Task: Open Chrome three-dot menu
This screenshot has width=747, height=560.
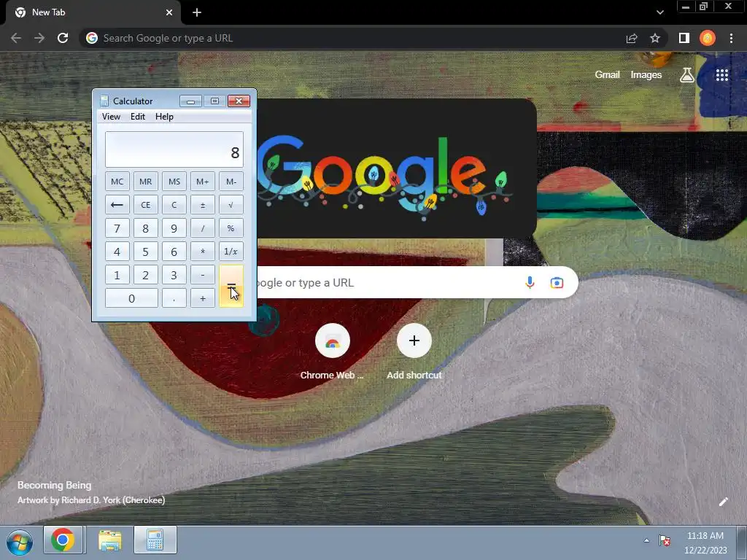Action: point(731,38)
